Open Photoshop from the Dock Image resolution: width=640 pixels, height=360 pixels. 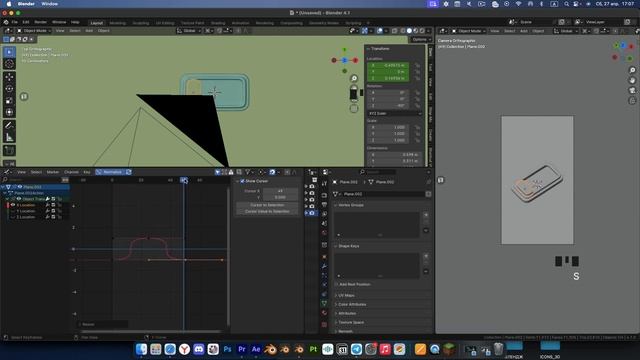(x=227, y=349)
